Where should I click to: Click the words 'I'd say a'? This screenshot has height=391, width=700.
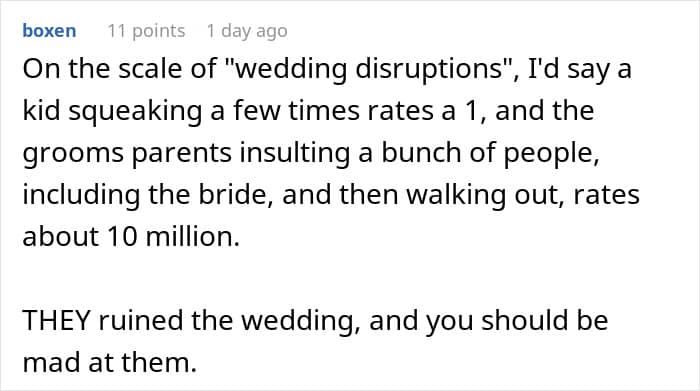(579, 69)
